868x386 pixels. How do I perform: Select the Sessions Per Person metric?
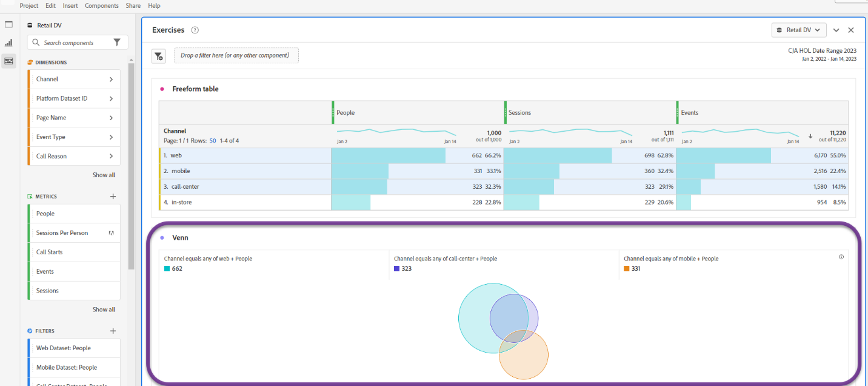click(74, 233)
